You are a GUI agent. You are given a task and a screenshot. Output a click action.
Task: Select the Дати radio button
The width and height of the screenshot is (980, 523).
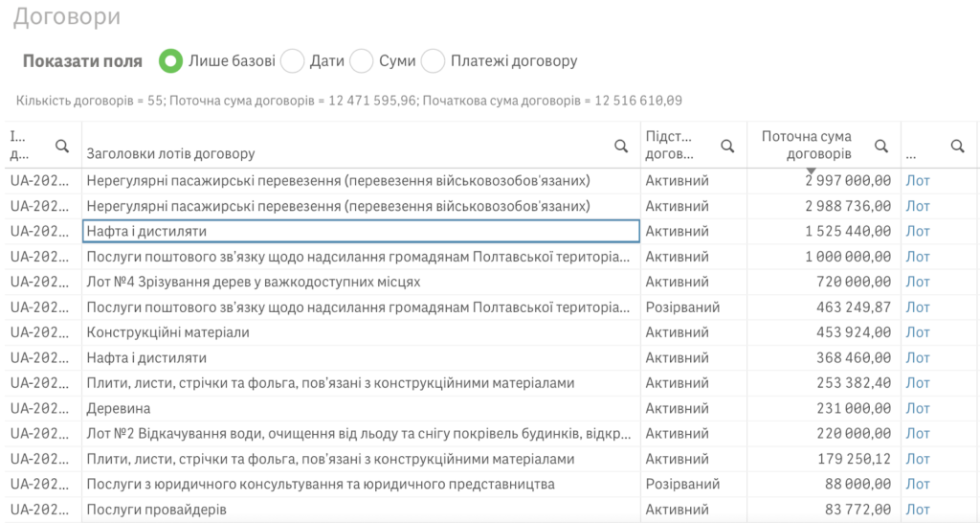click(x=292, y=61)
